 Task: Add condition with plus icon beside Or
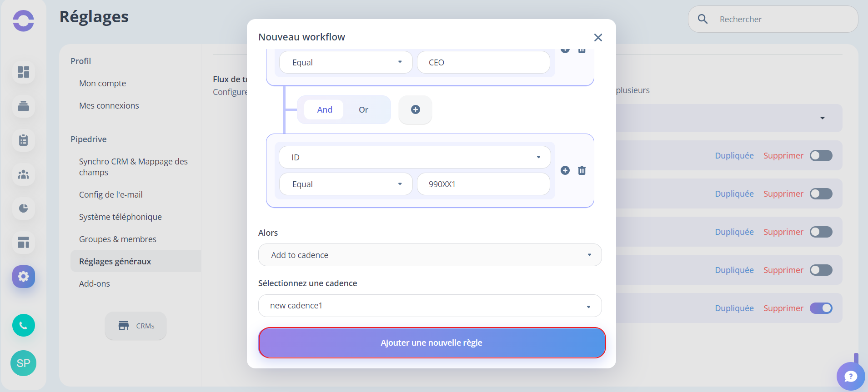(415, 109)
